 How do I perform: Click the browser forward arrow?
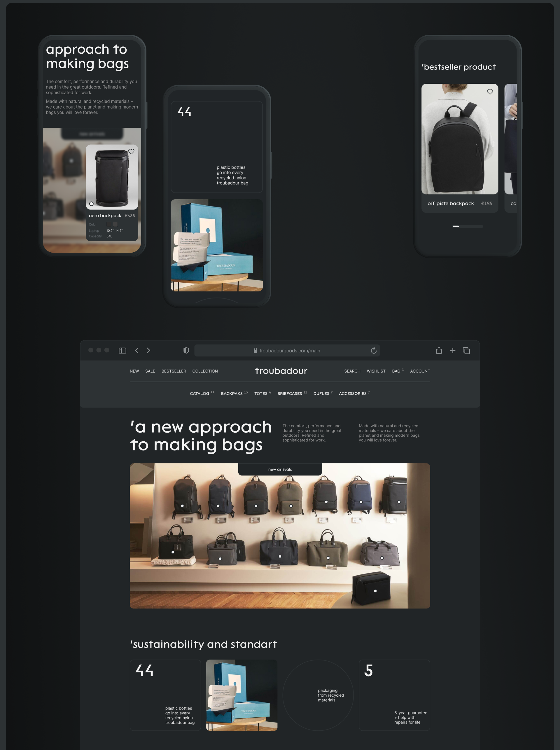pyautogui.click(x=148, y=351)
